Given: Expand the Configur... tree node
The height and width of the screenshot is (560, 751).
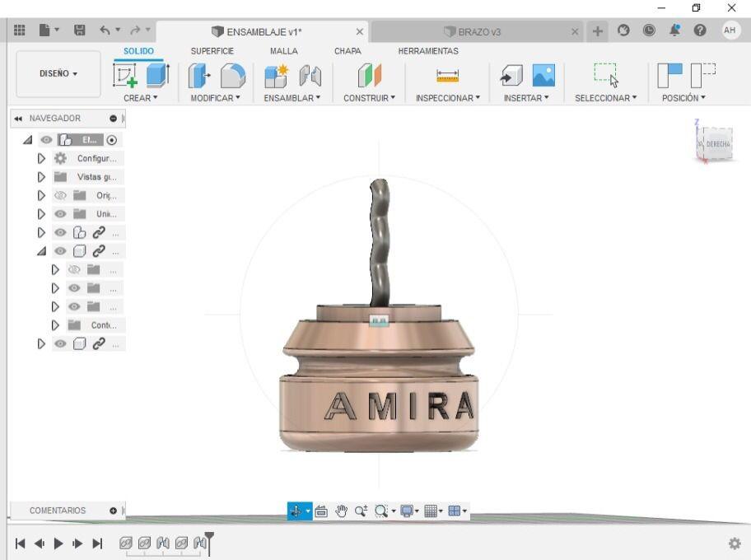Looking at the screenshot, I should [x=41, y=158].
